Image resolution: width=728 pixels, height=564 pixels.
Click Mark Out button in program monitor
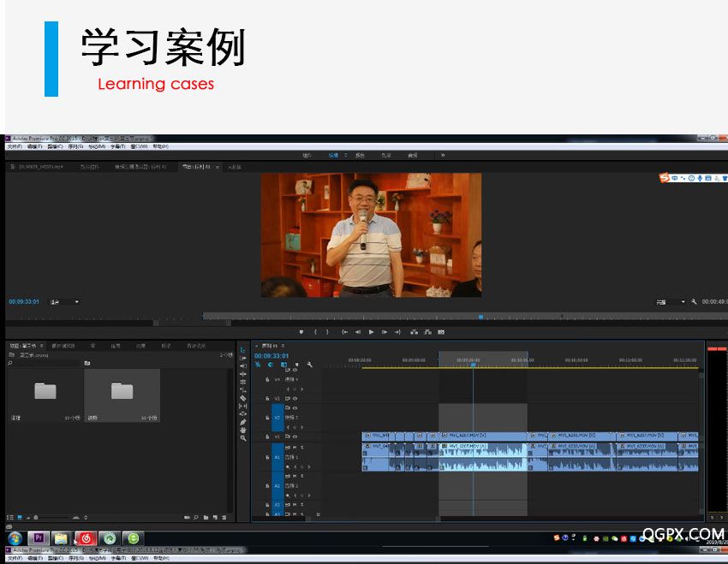coord(327,332)
